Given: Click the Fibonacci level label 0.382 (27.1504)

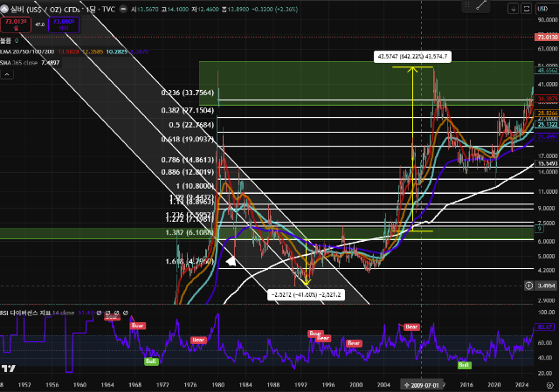Looking at the screenshot, I should (x=188, y=111).
